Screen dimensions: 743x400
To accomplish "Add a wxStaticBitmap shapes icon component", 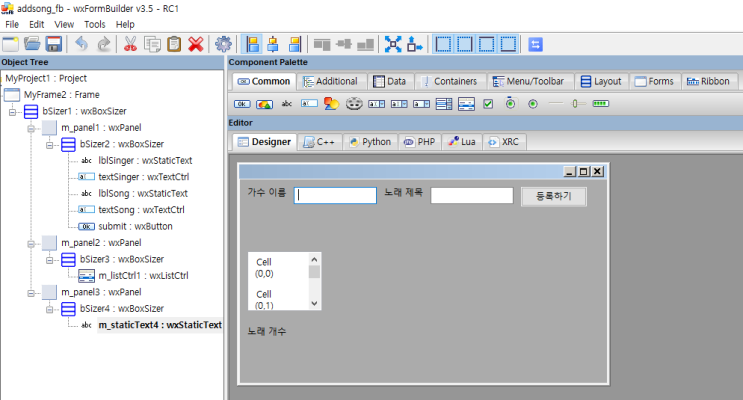I will coord(331,104).
